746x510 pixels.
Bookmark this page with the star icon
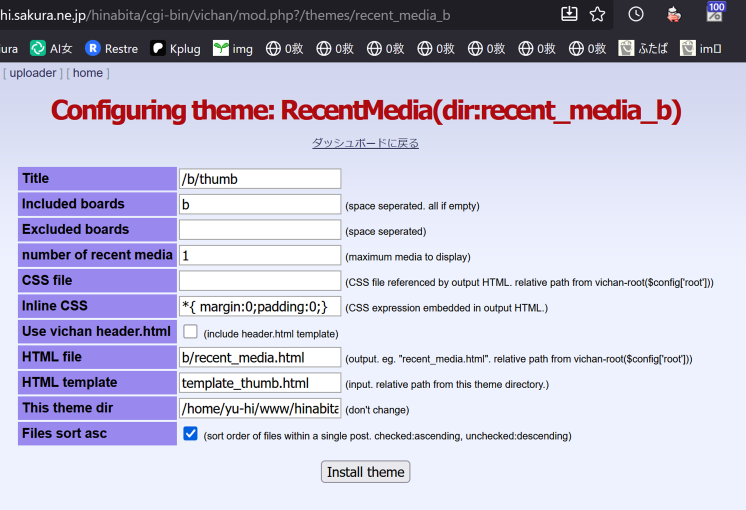597,14
